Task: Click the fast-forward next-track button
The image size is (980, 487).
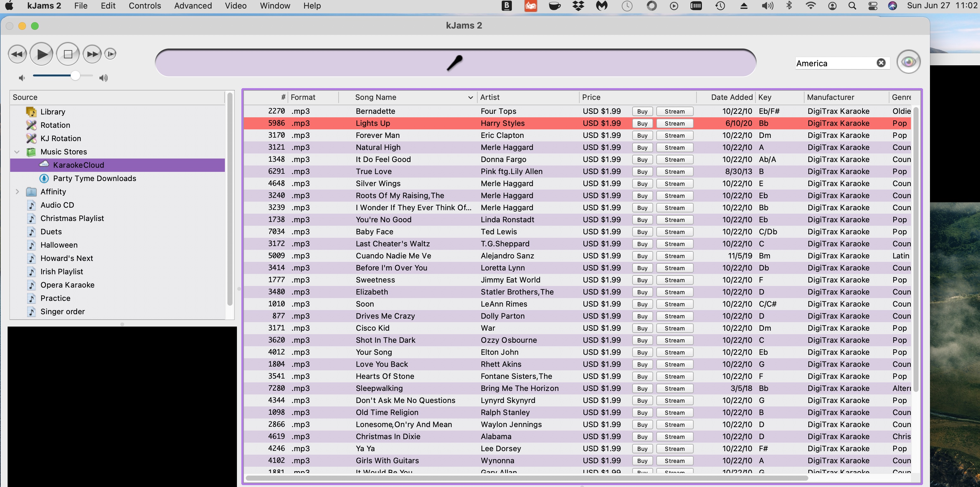Action: point(92,54)
